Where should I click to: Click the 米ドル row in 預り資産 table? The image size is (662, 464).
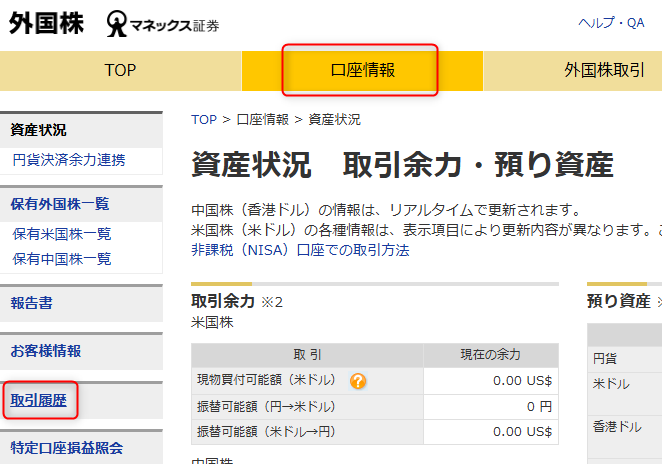(625, 393)
